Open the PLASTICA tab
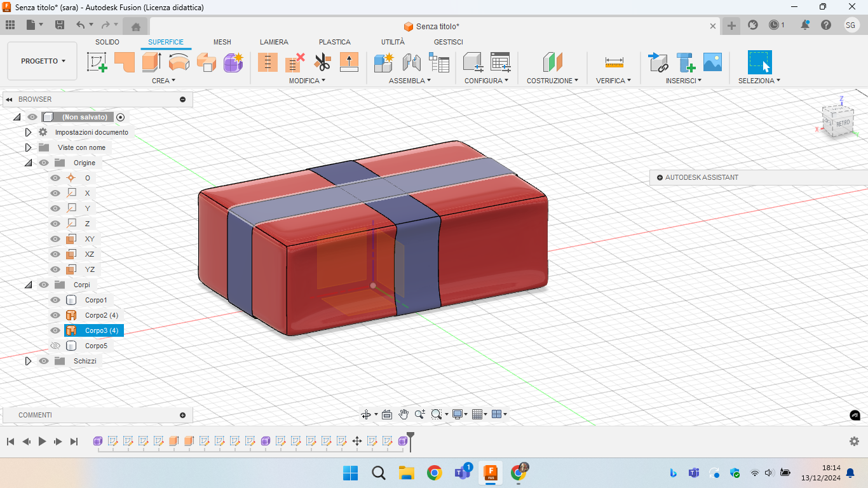The height and width of the screenshot is (488, 868). (x=335, y=42)
